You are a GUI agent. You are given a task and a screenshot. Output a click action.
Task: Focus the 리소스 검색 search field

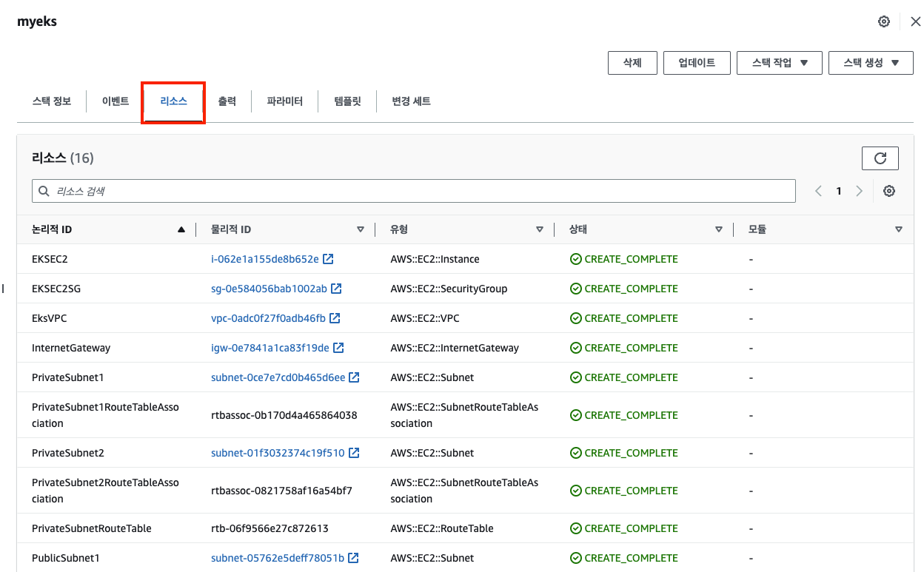pyautogui.click(x=414, y=191)
